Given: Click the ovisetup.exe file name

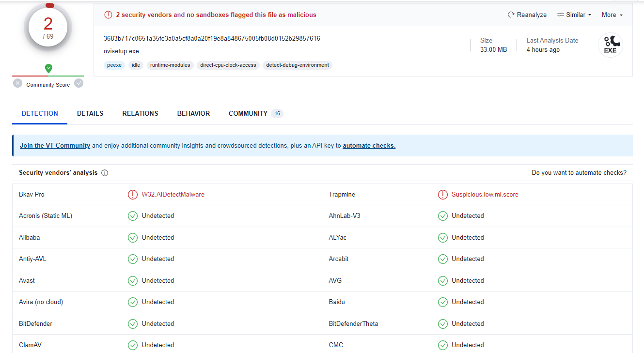Looking at the screenshot, I should click(x=121, y=51).
